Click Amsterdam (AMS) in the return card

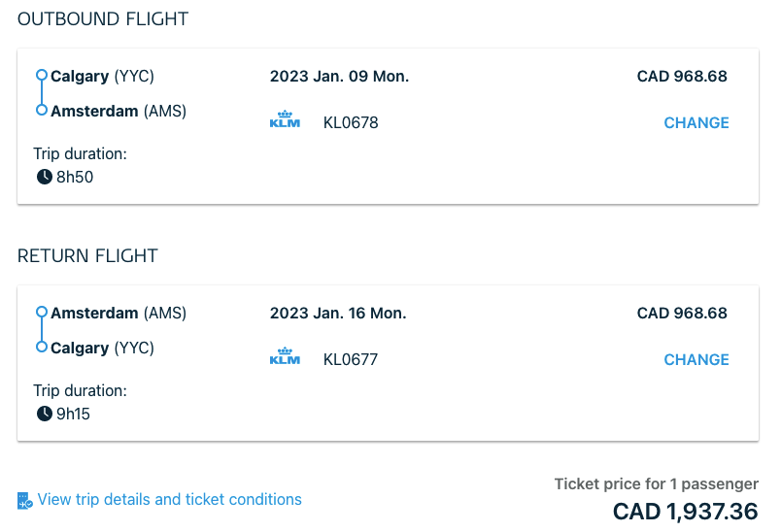point(119,313)
